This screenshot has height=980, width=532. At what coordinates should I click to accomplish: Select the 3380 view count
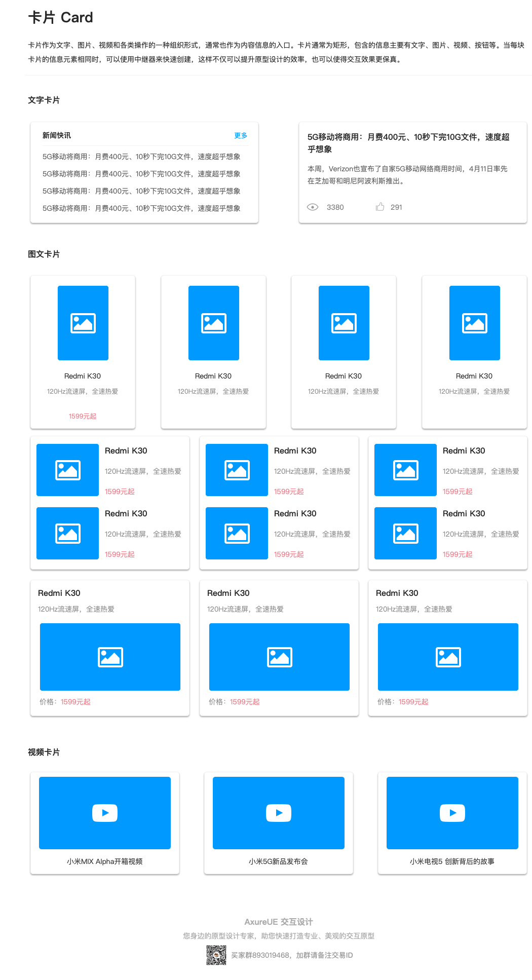(x=335, y=207)
